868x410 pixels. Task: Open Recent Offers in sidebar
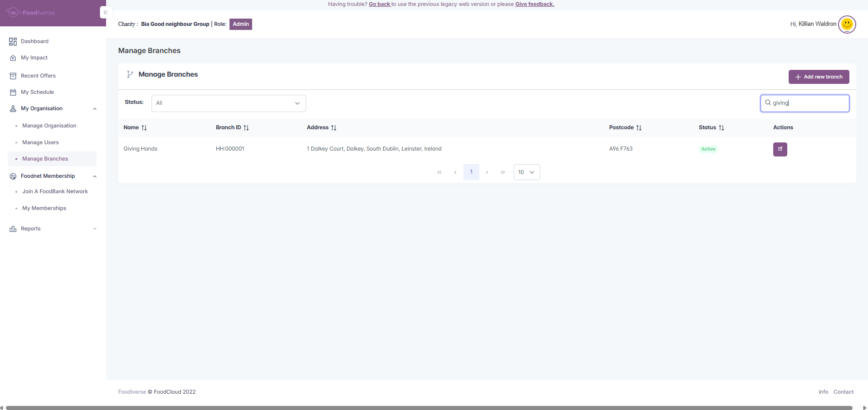tap(38, 76)
